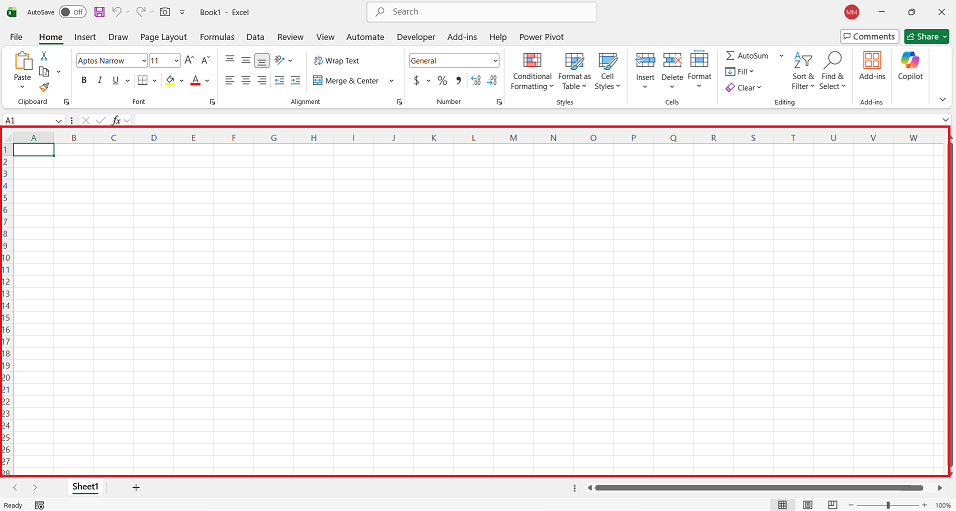The image size is (956, 511).
Task: Click the Insert Function fx icon
Action: pos(116,121)
